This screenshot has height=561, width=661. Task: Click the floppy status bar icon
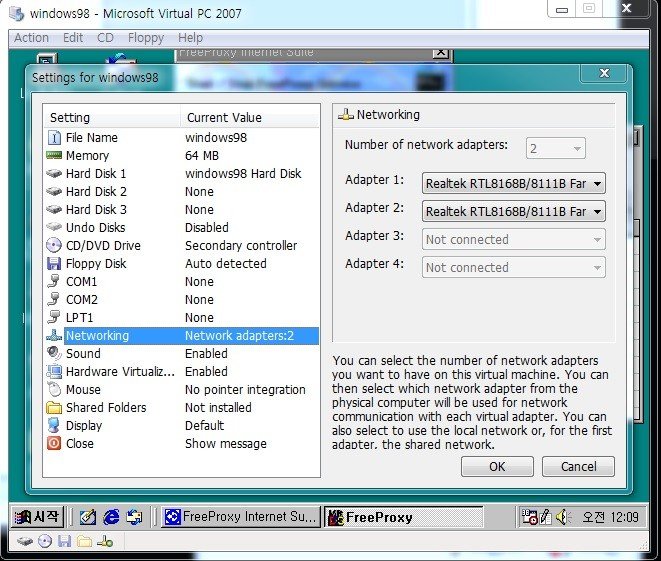click(64, 541)
